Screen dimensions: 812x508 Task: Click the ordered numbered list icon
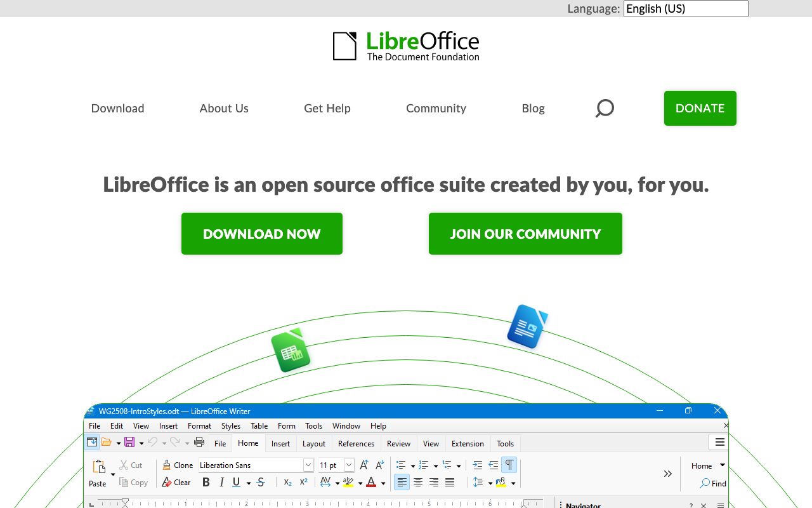coord(424,465)
